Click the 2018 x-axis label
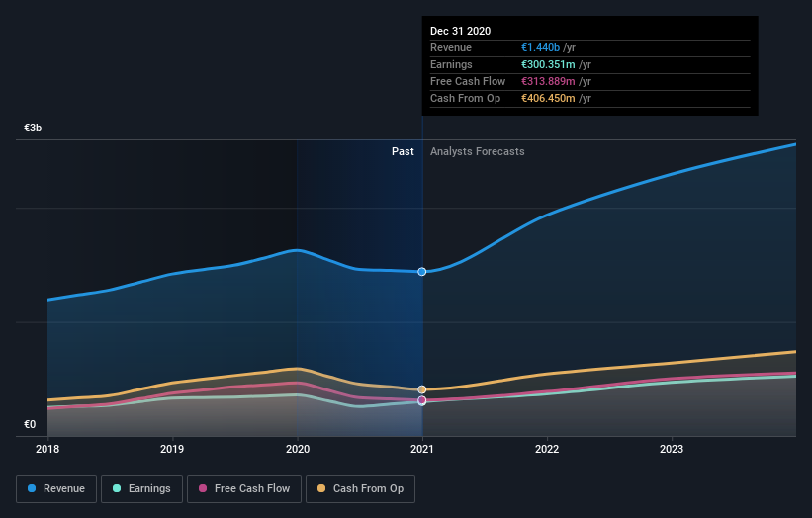 [x=47, y=449]
